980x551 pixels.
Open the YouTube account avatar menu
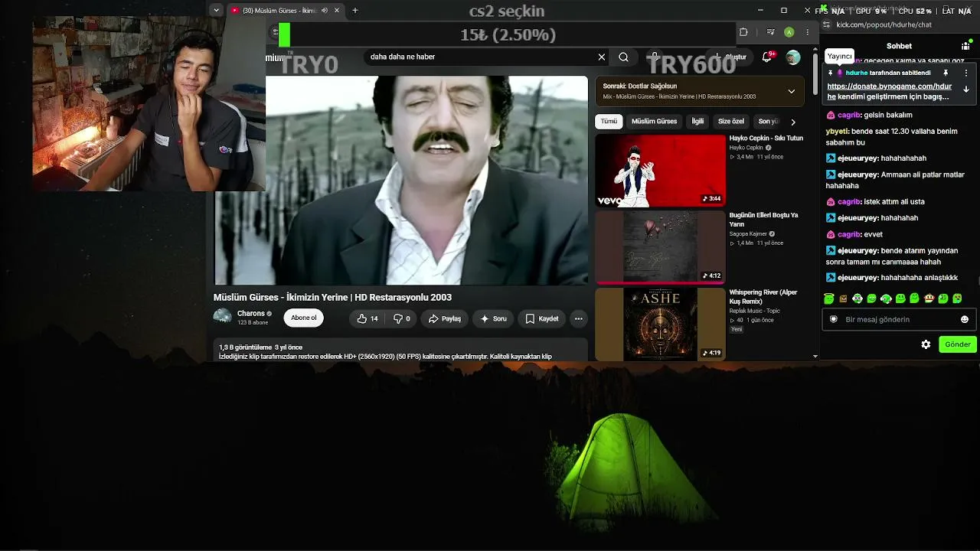click(793, 57)
